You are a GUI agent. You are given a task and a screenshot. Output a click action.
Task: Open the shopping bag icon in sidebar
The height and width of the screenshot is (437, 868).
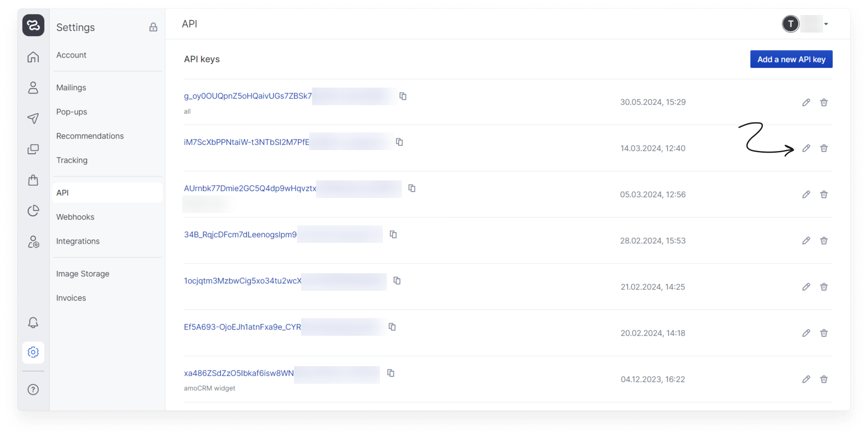(33, 180)
